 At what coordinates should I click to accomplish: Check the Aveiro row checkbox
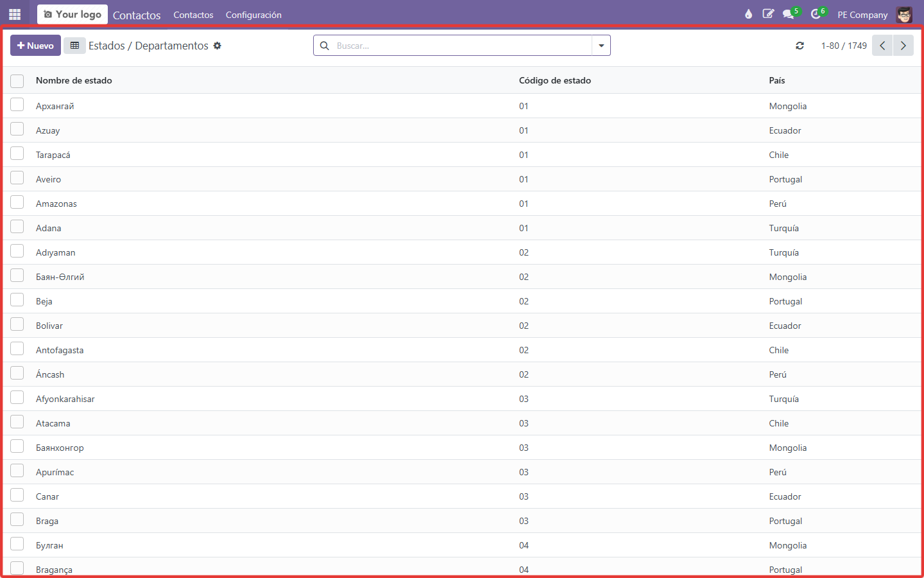(17, 178)
